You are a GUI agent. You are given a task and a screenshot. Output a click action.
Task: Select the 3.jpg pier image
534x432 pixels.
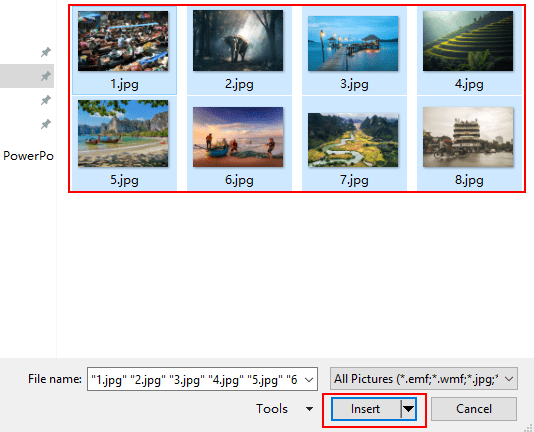(x=353, y=44)
